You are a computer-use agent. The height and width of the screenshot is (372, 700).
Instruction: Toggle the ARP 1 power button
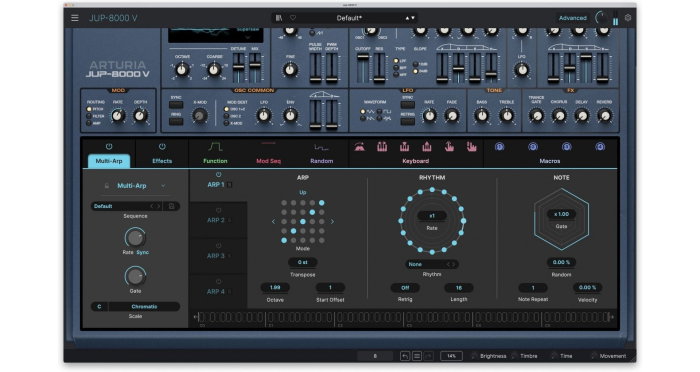218,175
